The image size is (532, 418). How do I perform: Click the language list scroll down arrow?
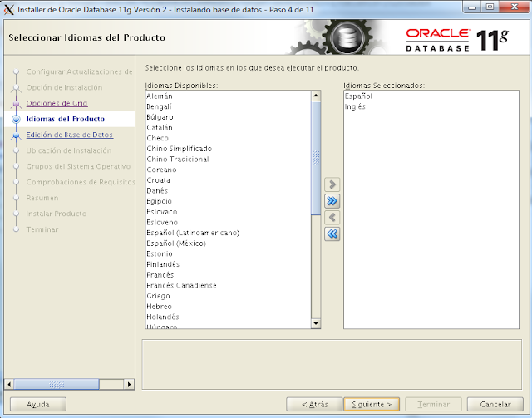coord(316,323)
